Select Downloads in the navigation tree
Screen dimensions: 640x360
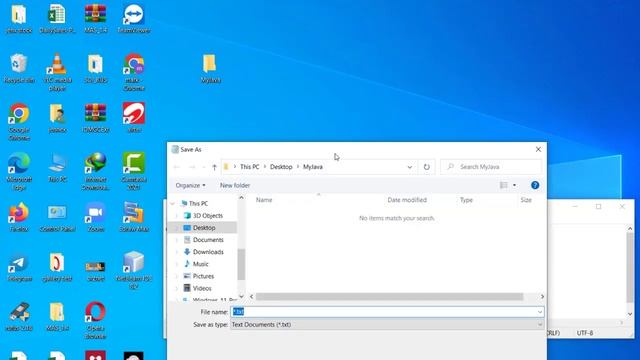[208, 252]
